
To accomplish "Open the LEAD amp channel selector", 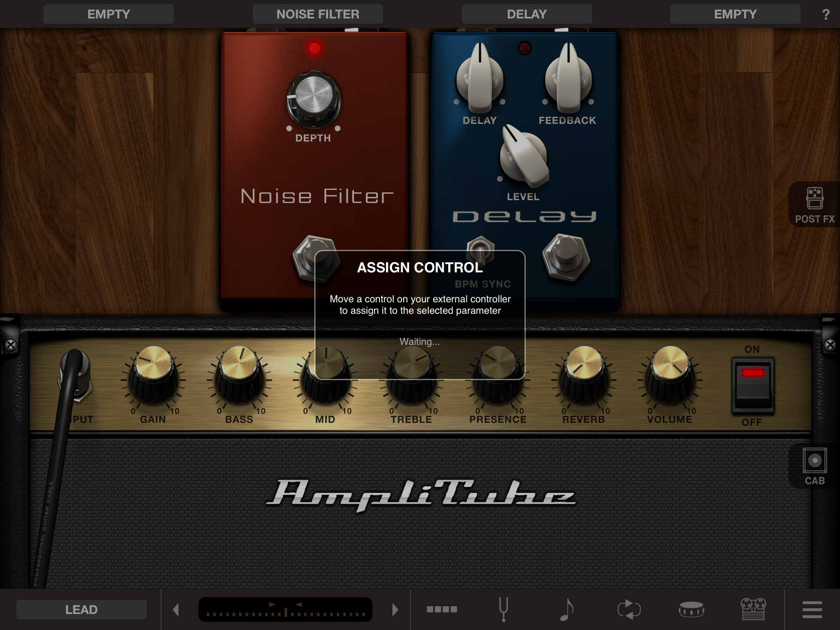I will click(x=82, y=609).
